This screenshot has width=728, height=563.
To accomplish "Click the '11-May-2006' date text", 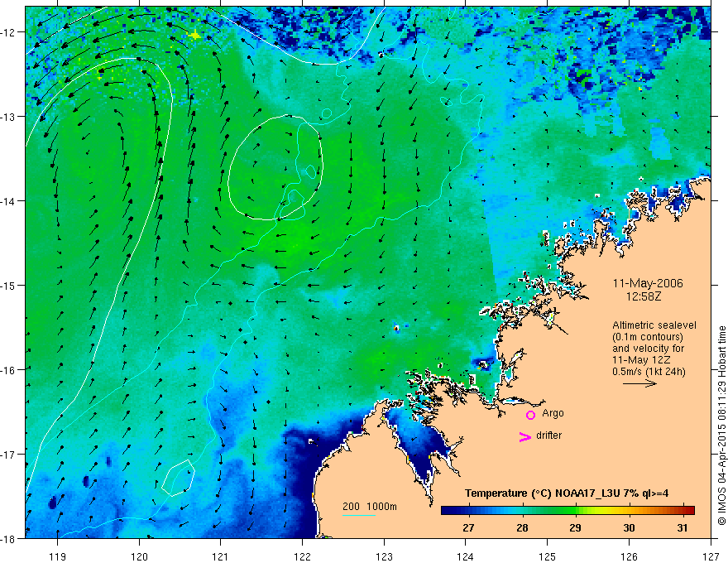I will pyautogui.click(x=648, y=283).
